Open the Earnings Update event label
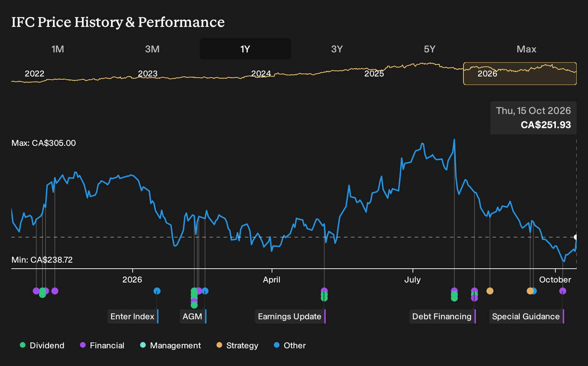Screen dimensions: 588x366 (x=290, y=316)
